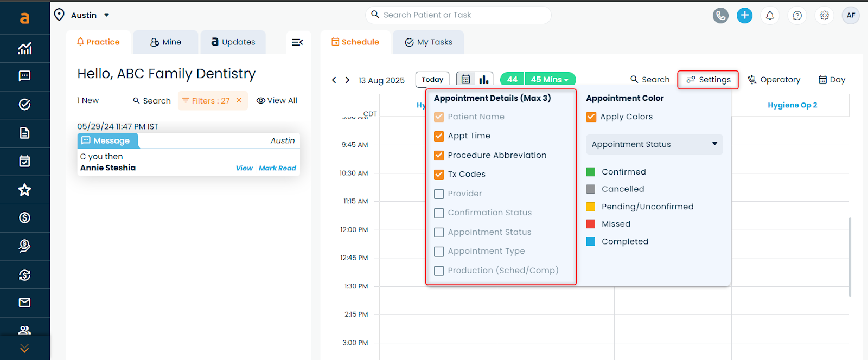868x360 pixels.
Task: Open the 45 Mins interval dropdown
Action: tap(550, 80)
